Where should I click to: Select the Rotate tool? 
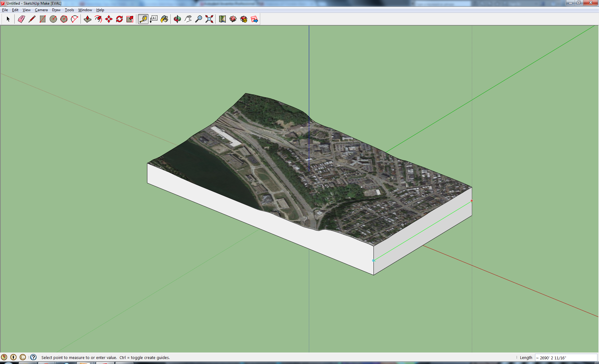pyautogui.click(x=119, y=19)
